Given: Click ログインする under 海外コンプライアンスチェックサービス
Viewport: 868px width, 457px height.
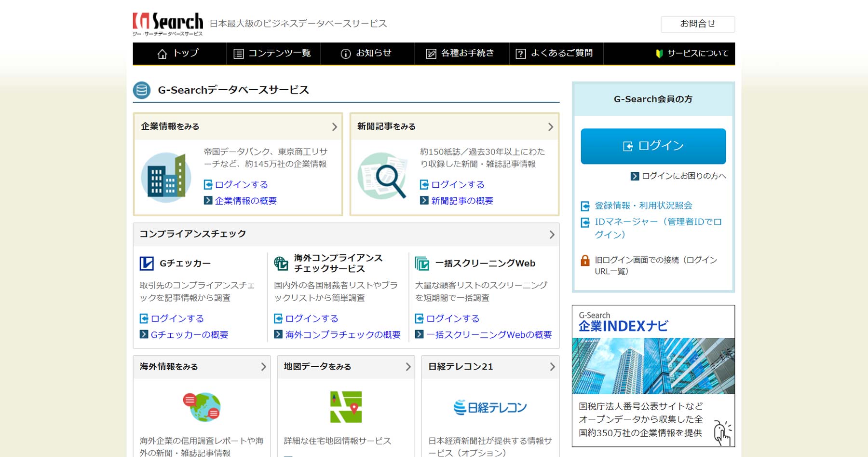Looking at the screenshot, I should pyautogui.click(x=312, y=319).
